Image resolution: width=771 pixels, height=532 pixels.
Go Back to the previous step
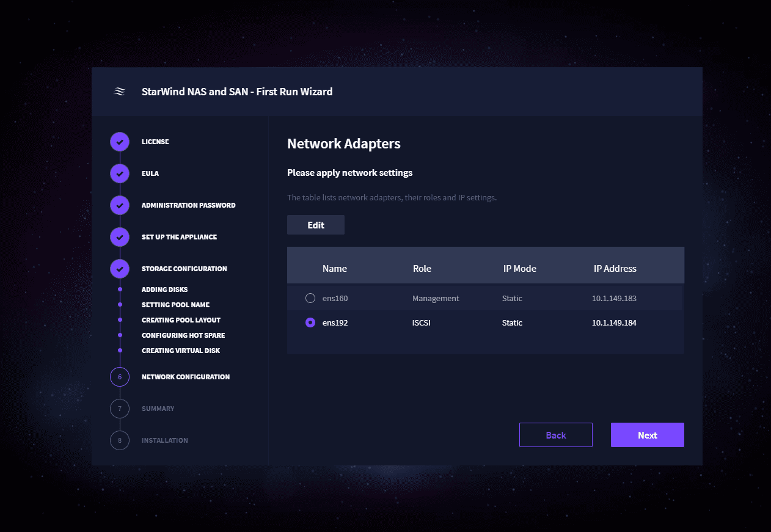click(555, 435)
